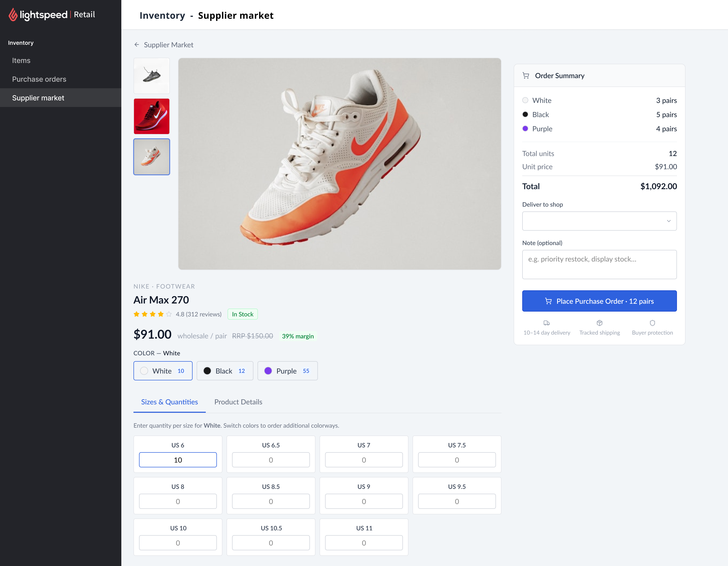Click the NIKE · FOOTWEAR label
This screenshot has width=728, height=566.
click(164, 286)
